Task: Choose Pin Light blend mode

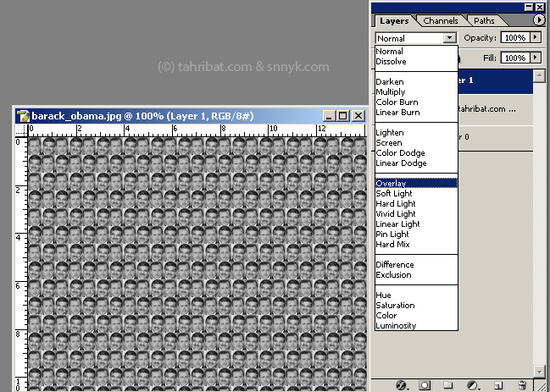Action: click(416, 234)
